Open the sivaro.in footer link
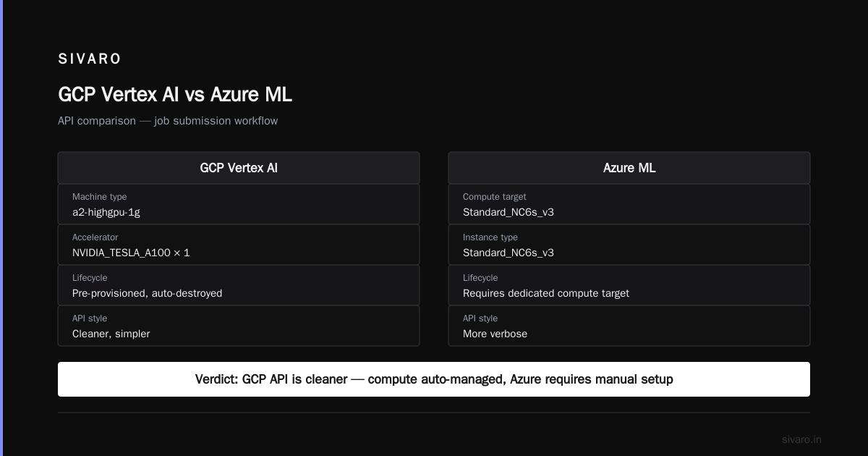 (x=801, y=439)
